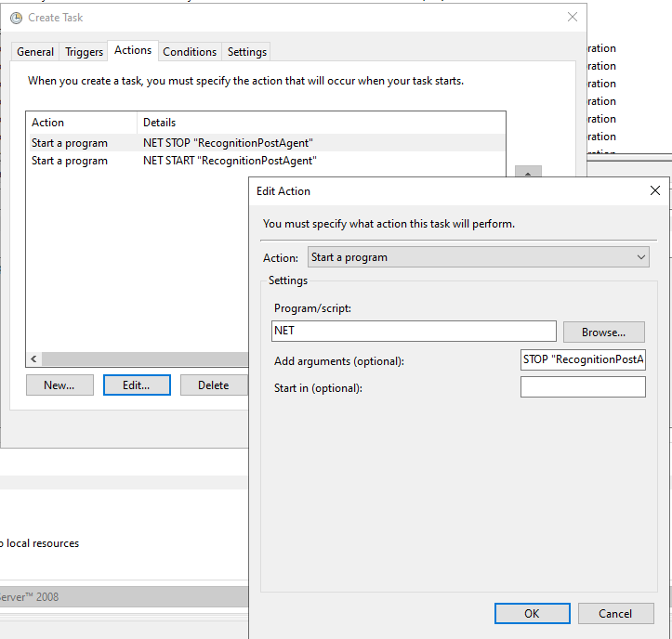Switch to the Settings tab
Viewport: 672px width, 639px height.
[x=247, y=52]
